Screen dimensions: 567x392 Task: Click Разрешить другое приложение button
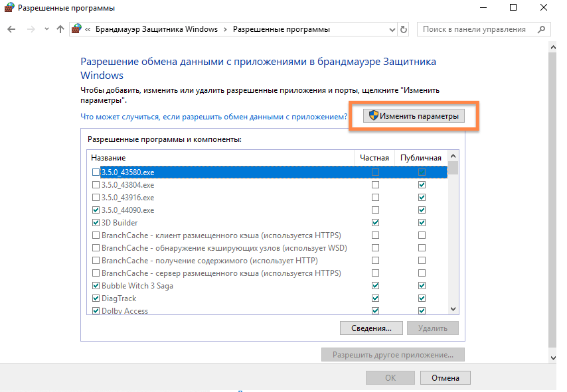click(x=393, y=355)
